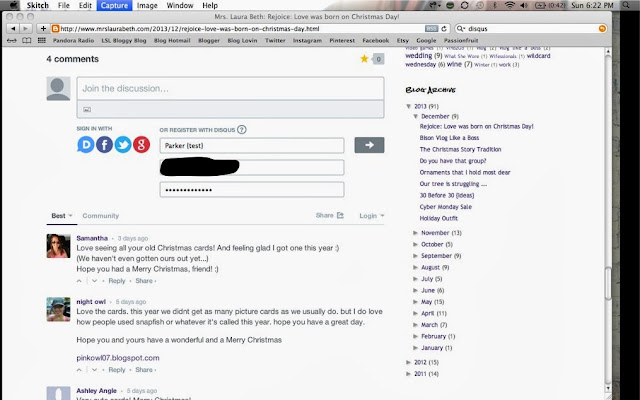
Task: Open the Login dropdown
Action: [372, 216]
